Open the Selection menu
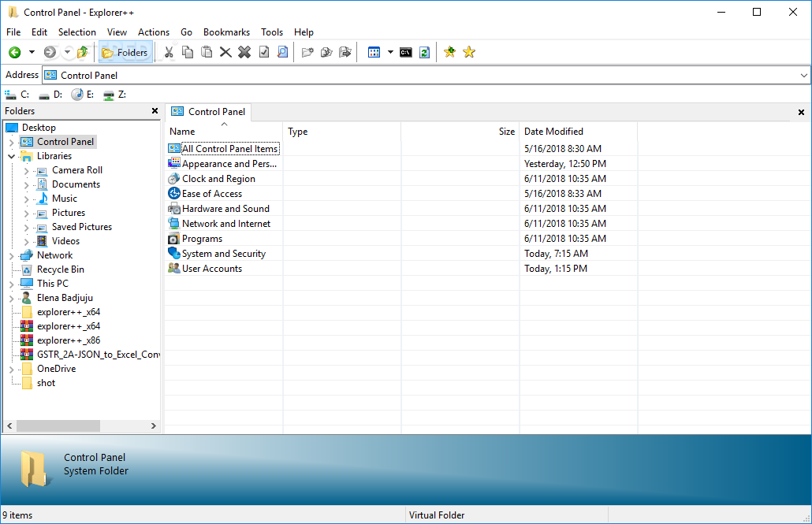Screen dimensions: 812x524 [x=76, y=32]
